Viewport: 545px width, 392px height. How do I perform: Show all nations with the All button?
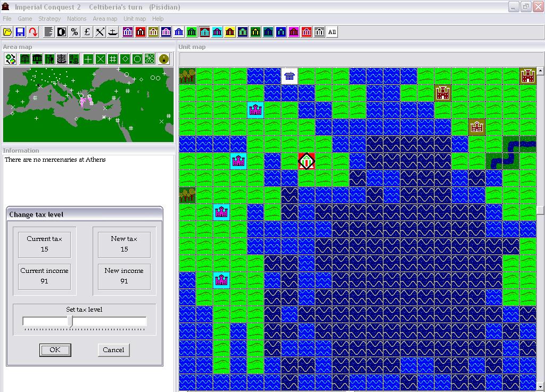(332, 32)
